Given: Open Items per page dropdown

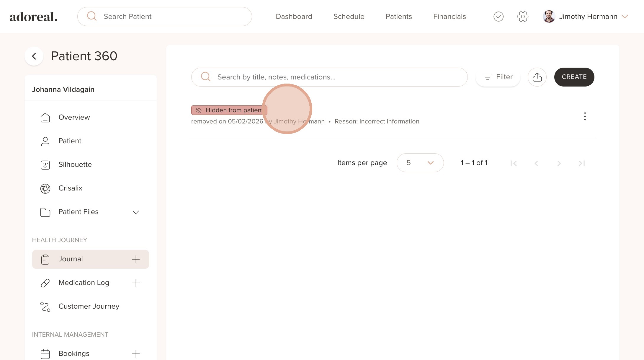Looking at the screenshot, I should (x=420, y=163).
